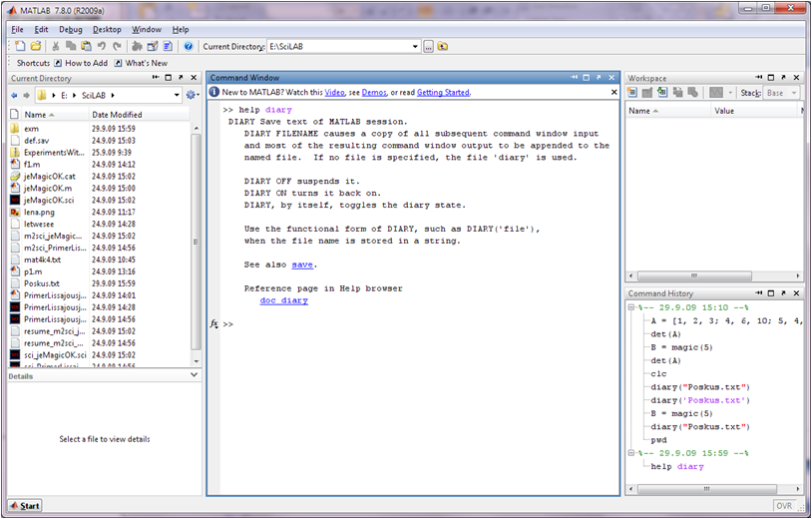Screen dimensions: 812x519
Task: Dismiss the New to MATLAB info bar
Action: click(x=613, y=92)
